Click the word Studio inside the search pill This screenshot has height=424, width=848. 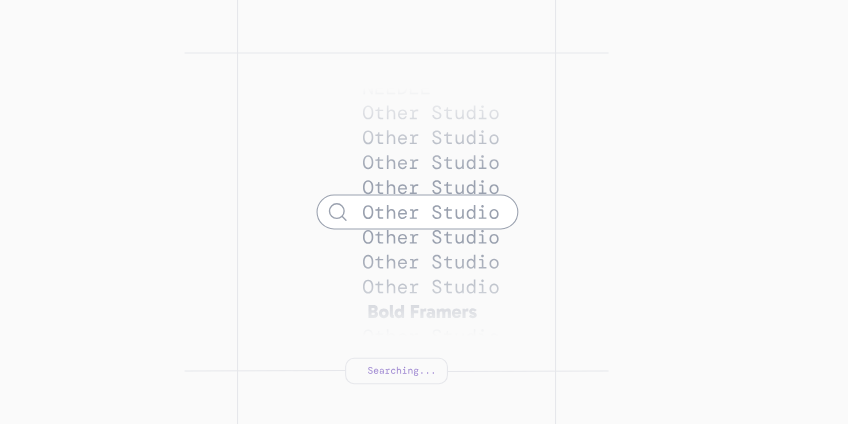click(x=465, y=212)
